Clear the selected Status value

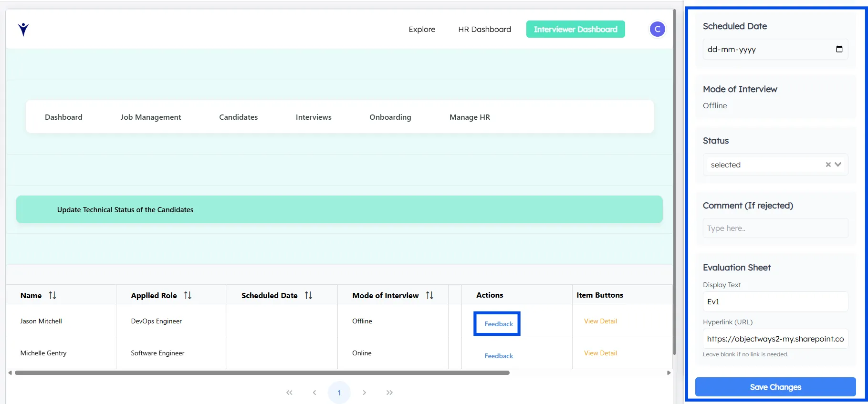point(828,165)
